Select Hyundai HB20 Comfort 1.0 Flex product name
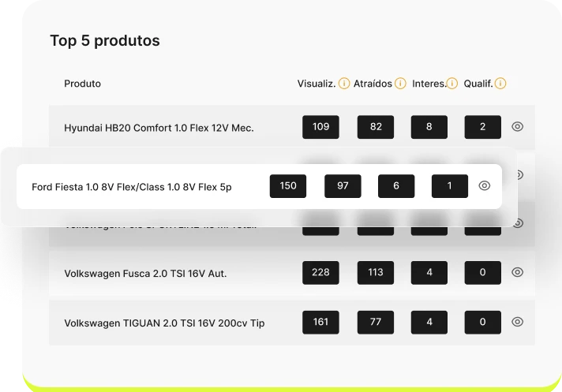This screenshot has height=392, width=562. [159, 128]
